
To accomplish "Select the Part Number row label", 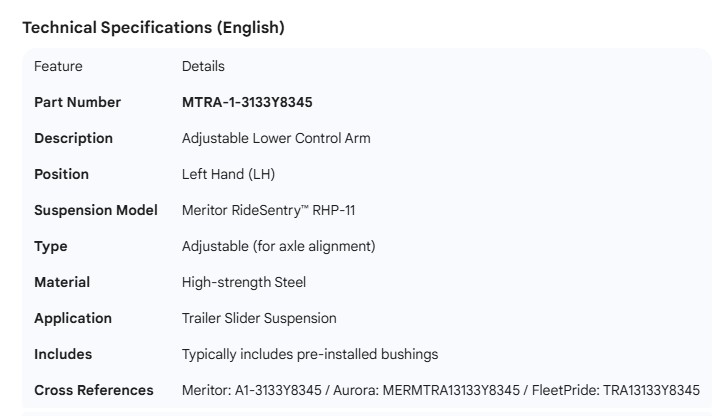I will click(77, 102).
